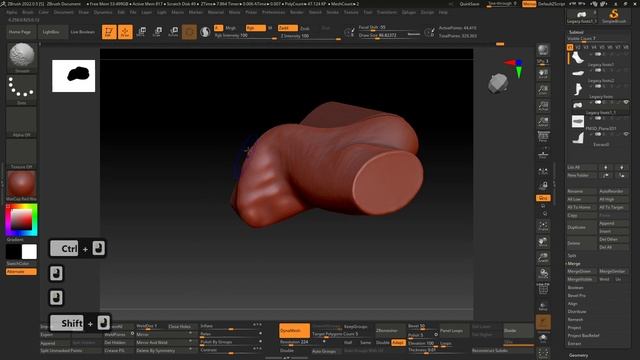640x360 pixels.
Task: Select the Scale transform tool in top shelf
Action: [x=158, y=32]
